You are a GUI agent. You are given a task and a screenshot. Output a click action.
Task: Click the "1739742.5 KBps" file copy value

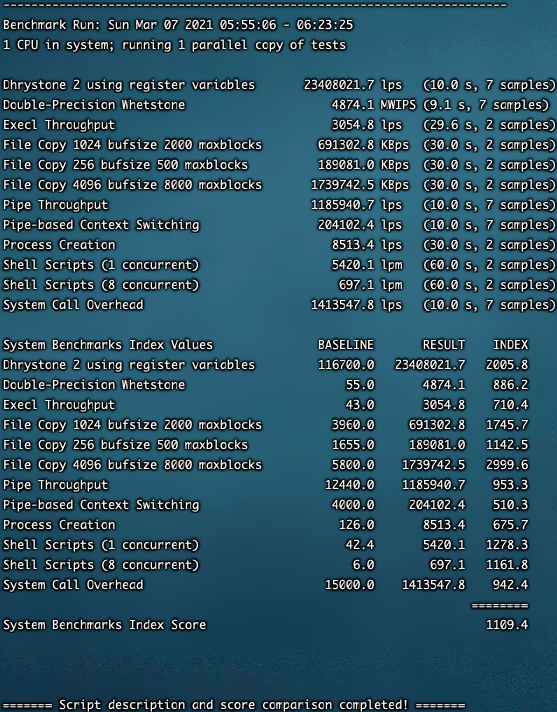tap(360, 185)
